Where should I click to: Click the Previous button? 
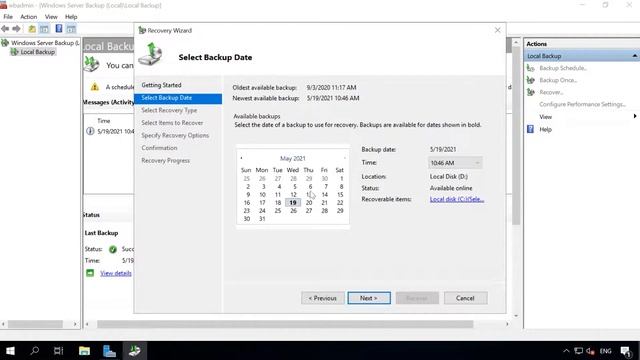[x=322, y=298]
